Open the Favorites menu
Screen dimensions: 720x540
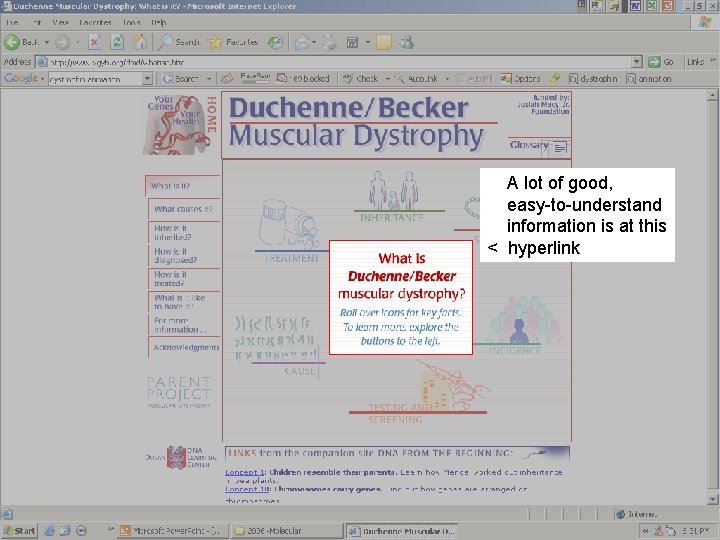[x=95, y=22]
